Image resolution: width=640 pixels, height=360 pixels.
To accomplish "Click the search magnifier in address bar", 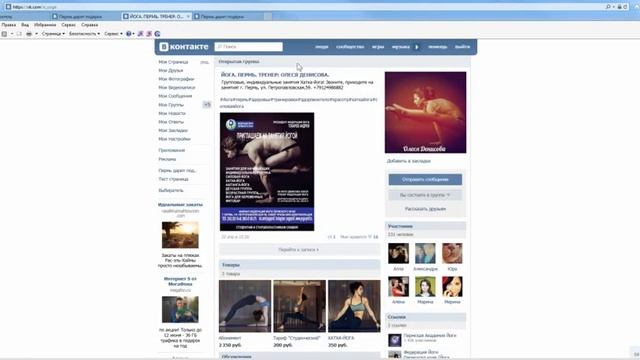I will pos(608,7).
